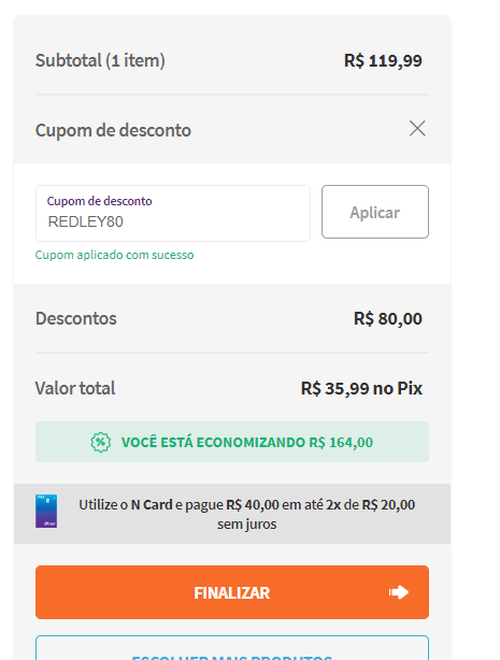Open the N Card installment offer text
This screenshot has width=500, height=660.
click(247, 514)
